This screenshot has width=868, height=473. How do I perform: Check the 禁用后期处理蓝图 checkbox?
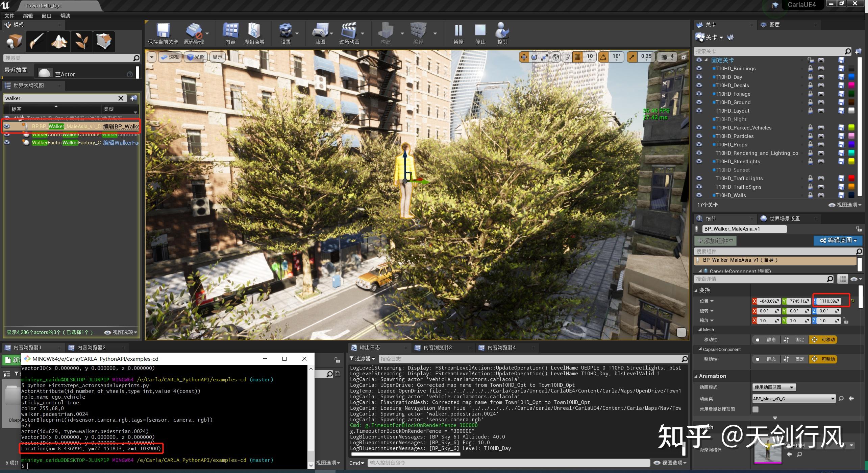(x=755, y=409)
